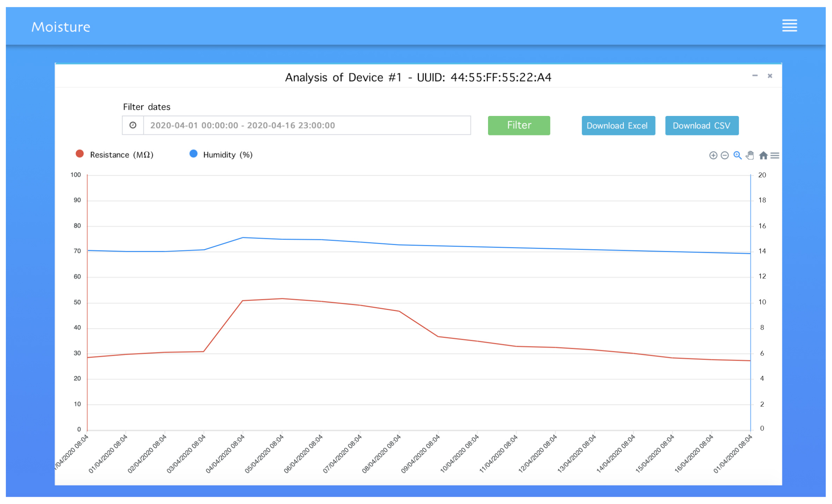Collapse the analysis panel with minus icon
Image resolution: width=832 pixels, height=504 pixels.
click(755, 76)
